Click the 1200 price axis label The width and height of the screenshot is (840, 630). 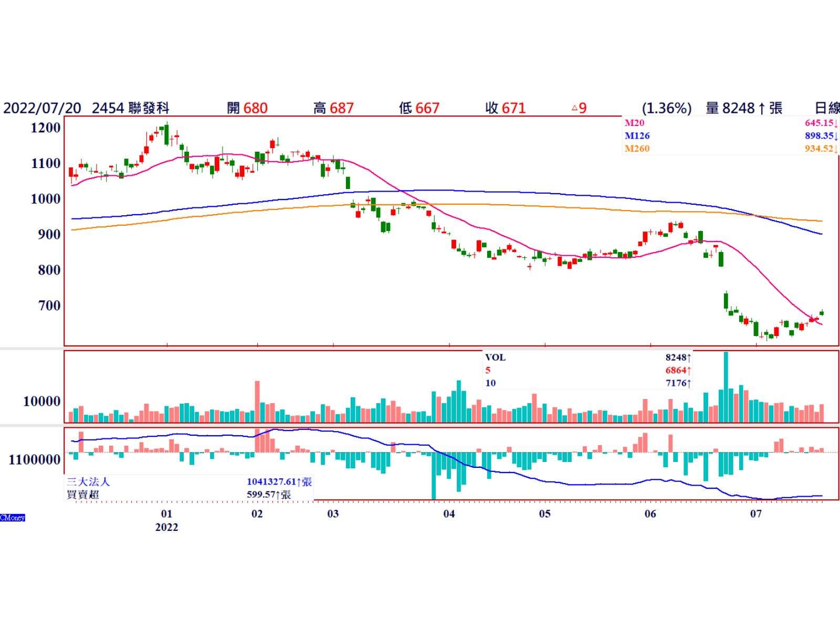coord(46,128)
